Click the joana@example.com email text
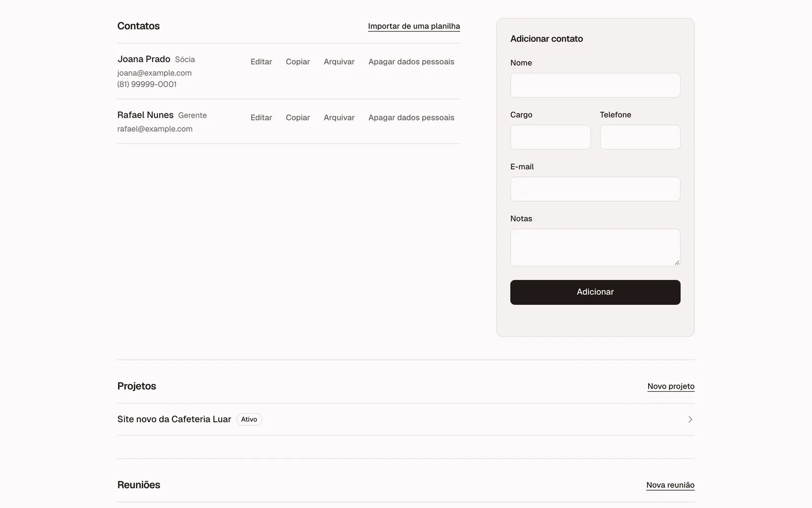This screenshot has height=508, width=812. pos(154,73)
